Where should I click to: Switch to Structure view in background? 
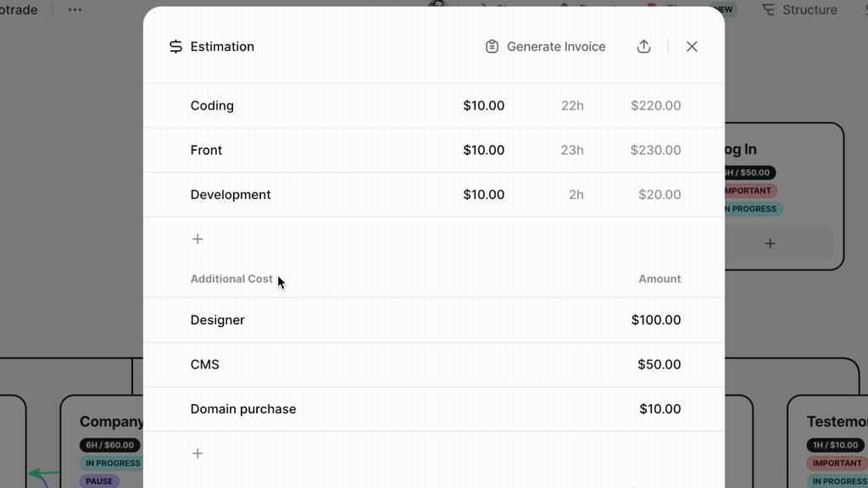799,9
